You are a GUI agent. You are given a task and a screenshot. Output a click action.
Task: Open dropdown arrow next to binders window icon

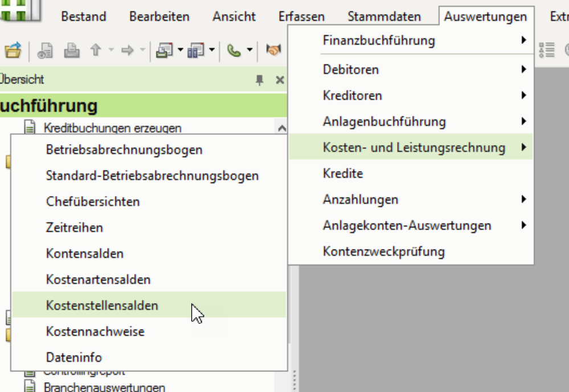212,51
